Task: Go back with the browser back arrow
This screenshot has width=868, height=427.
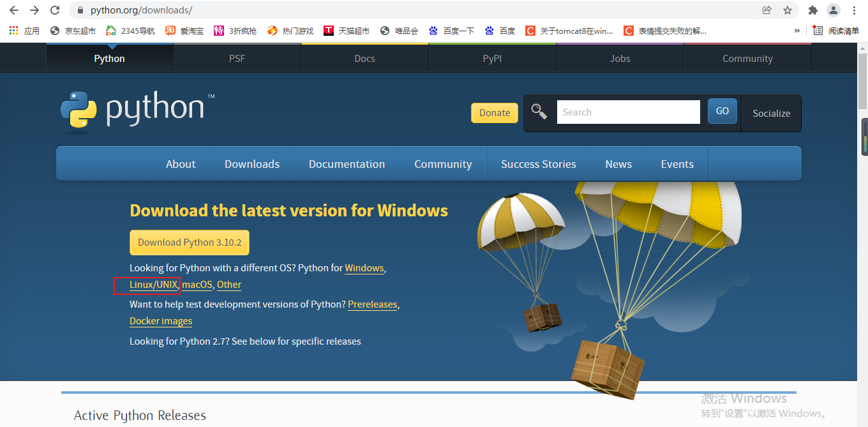Action: (x=14, y=10)
